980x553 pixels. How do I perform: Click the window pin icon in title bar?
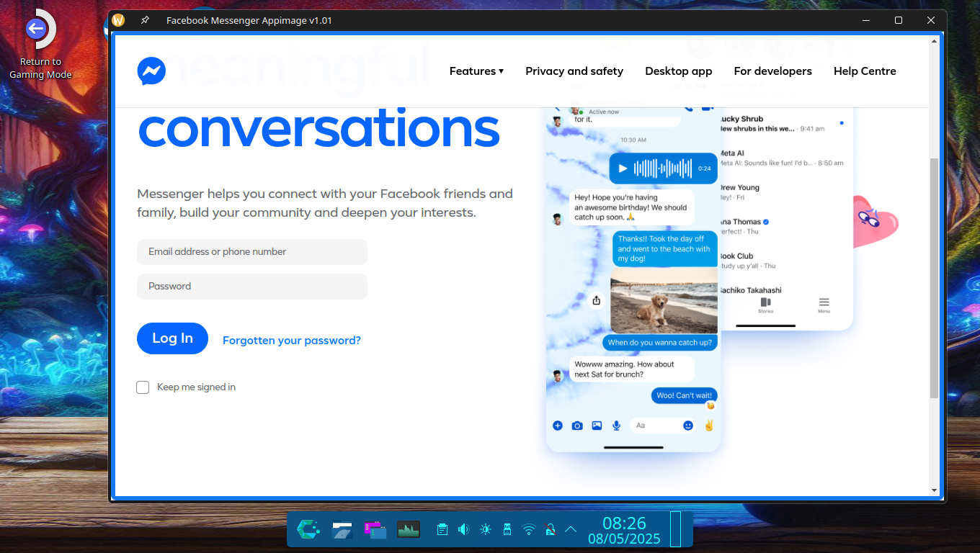145,20
